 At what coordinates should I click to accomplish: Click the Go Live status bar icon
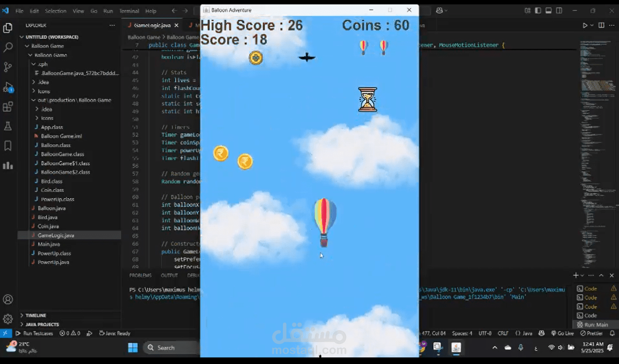pyautogui.click(x=562, y=333)
